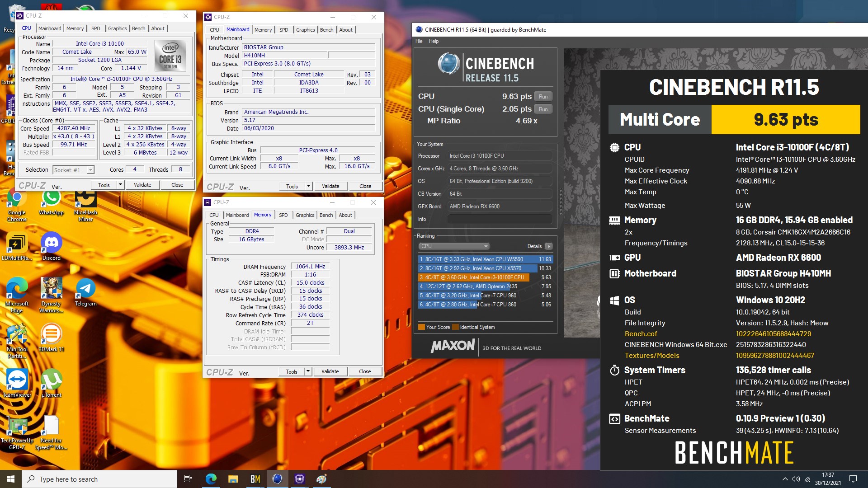This screenshot has height=488, width=868.
Task: Open Task View in taskbar
Action: [188, 479]
